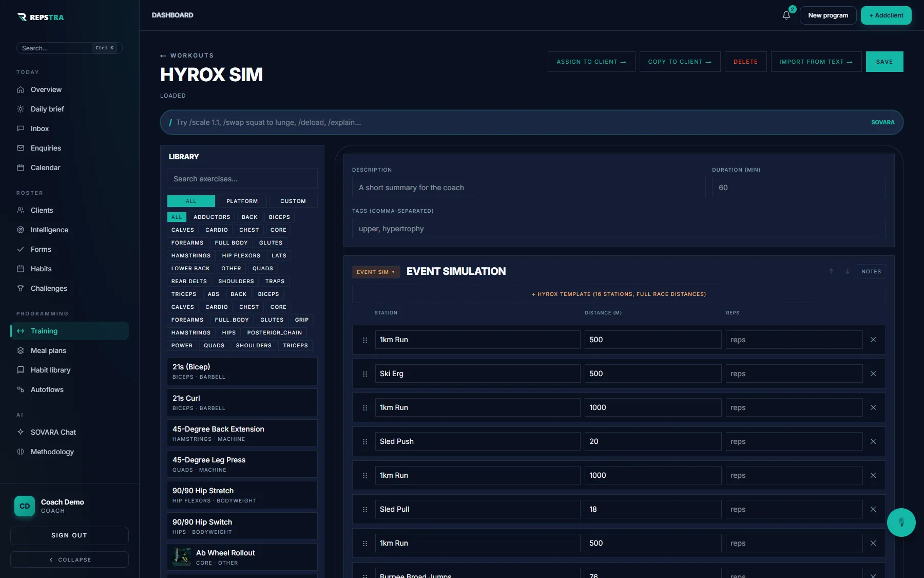The height and width of the screenshot is (578, 924).
Task: Add the Hyrox template stations
Action: click(x=619, y=294)
